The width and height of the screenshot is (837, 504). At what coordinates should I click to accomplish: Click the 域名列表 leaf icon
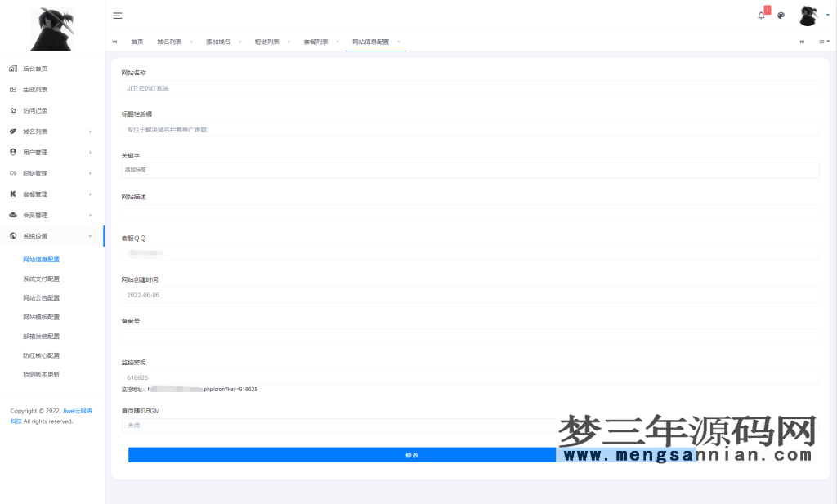click(11, 131)
